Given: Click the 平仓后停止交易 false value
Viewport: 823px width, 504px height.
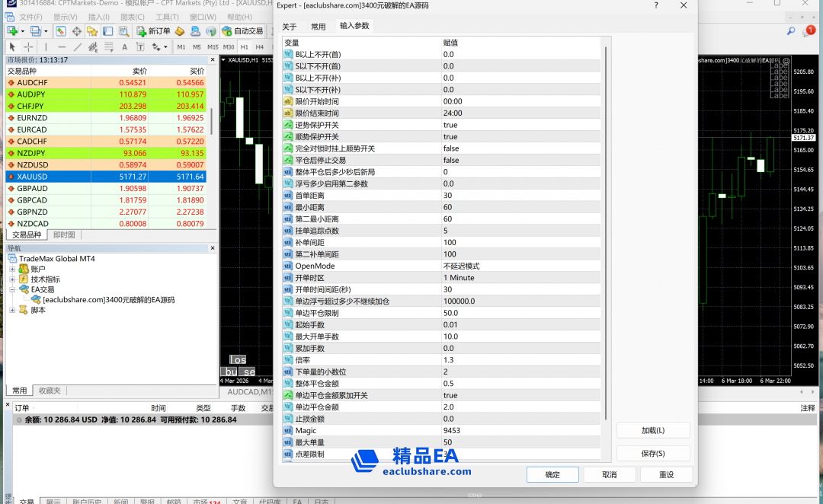Looking at the screenshot, I should (451, 161).
